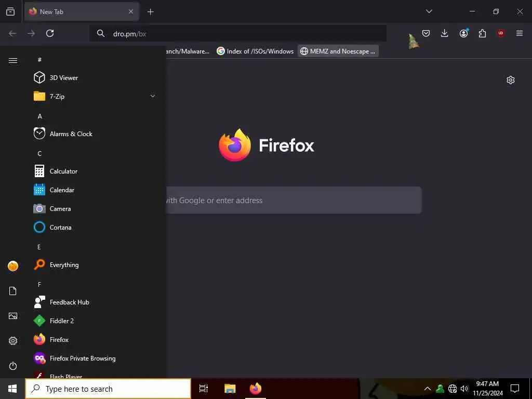Viewport: 532px width, 399px height.
Task: Select the 'F' letter header in app list
Action: point(39,284)
